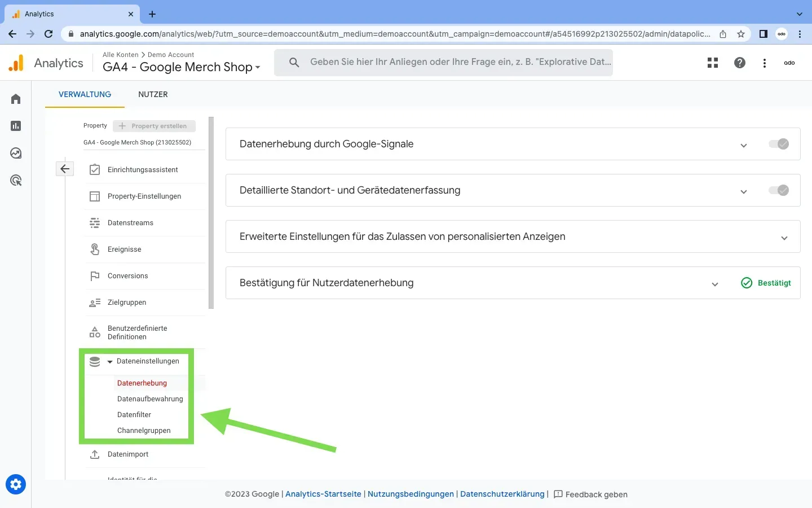The height and width of the screenshot is (508, 812).
Task: Expand Erweiterte Einstellungen personalisierte Anzeigen section
Action: [784, 238]
